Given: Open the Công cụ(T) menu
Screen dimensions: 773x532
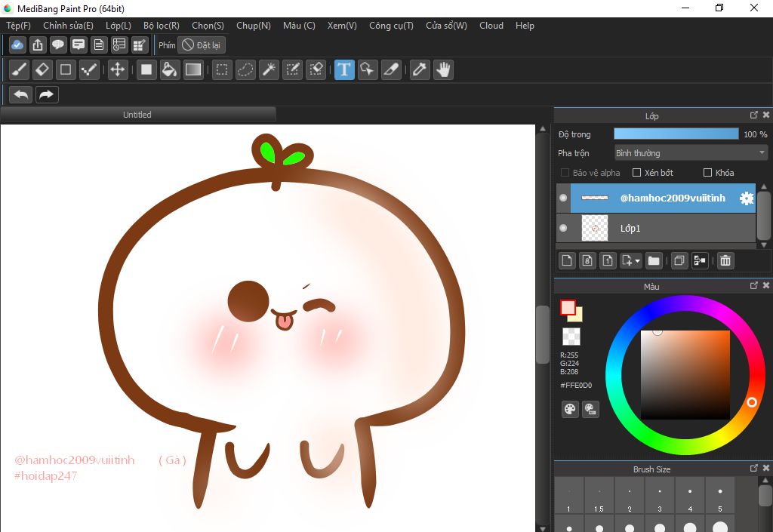Looking at the screenshot, I should pos(392,26).
